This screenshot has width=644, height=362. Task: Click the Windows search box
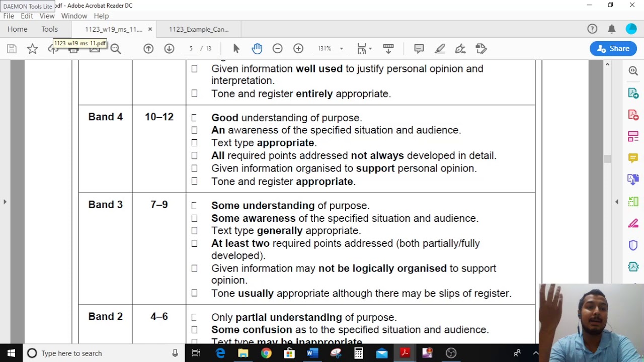(102, 353)
